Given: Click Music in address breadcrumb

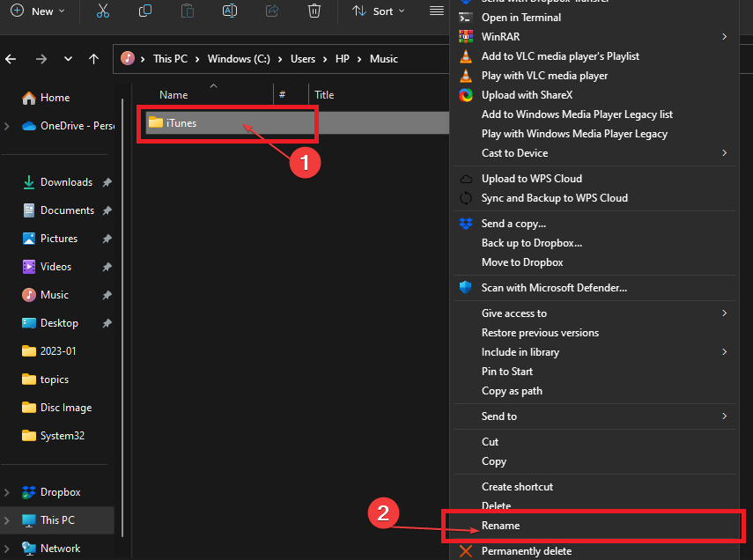Looking at the screenshot, I should [384, 59].
